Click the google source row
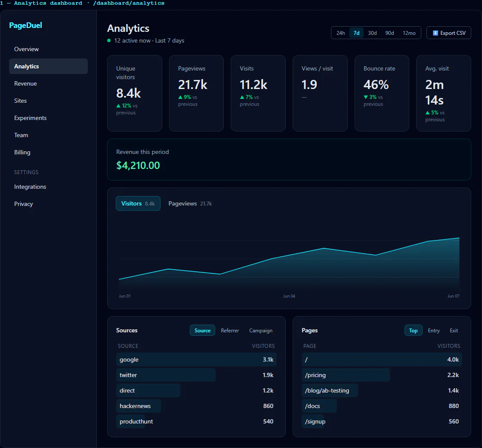 [x=196, y=359]
